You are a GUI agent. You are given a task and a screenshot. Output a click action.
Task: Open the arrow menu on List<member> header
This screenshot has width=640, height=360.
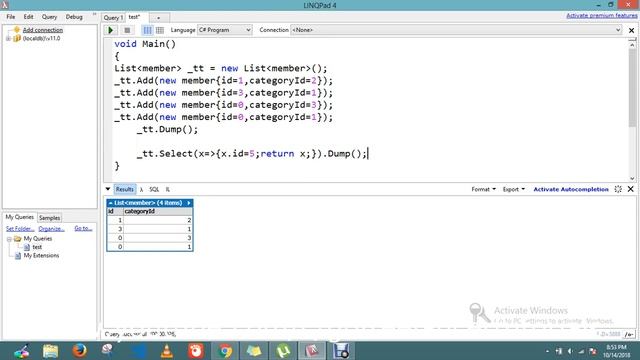tap(189, 203)
